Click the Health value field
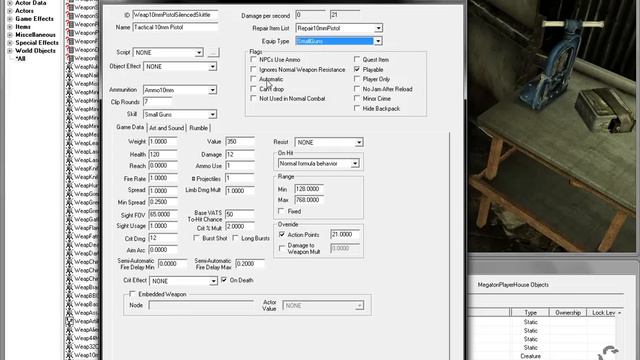640x360 pixels. coord(163,155)
